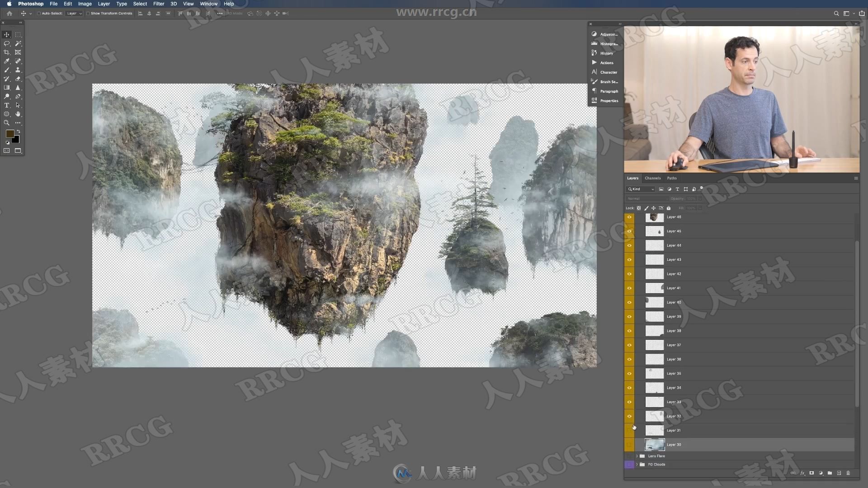The width and height of the screenshot is (868, 488).
Task: Expand the collapsed panel dock arrows
Action: 620,24
